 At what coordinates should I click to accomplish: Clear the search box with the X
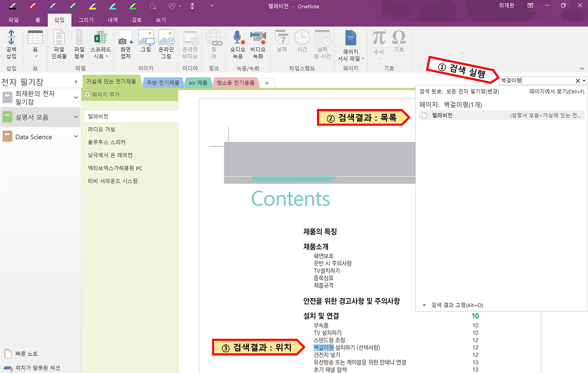(x=577, y=81)
